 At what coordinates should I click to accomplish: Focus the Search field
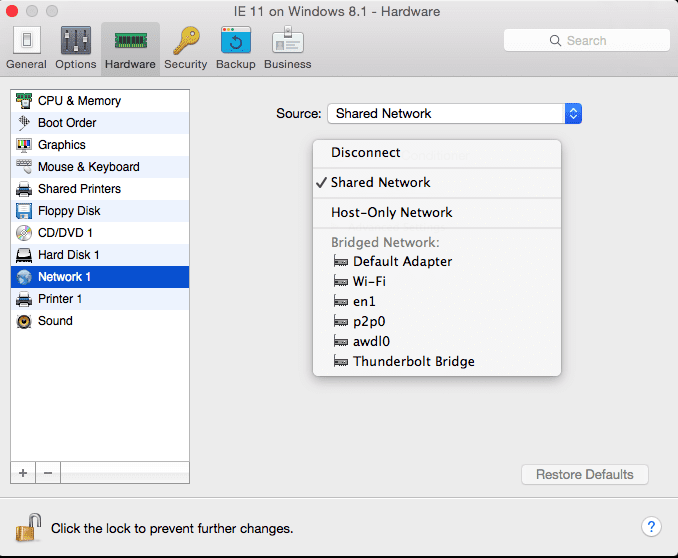click(x=586, y=41)
